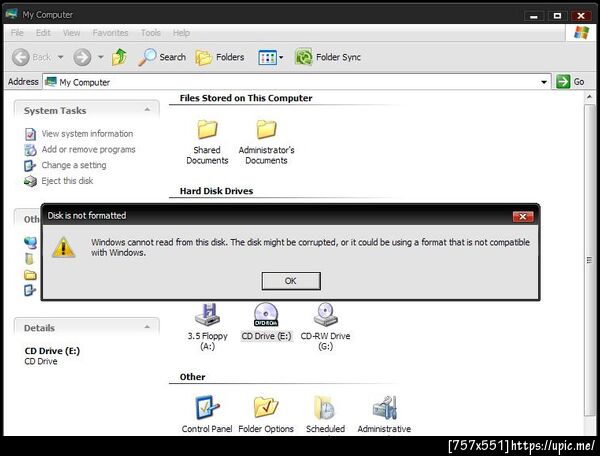Image resolution: width=600 pixels, height=456 pixels.
Task: Open the View menu
Action: pos(72,33)
